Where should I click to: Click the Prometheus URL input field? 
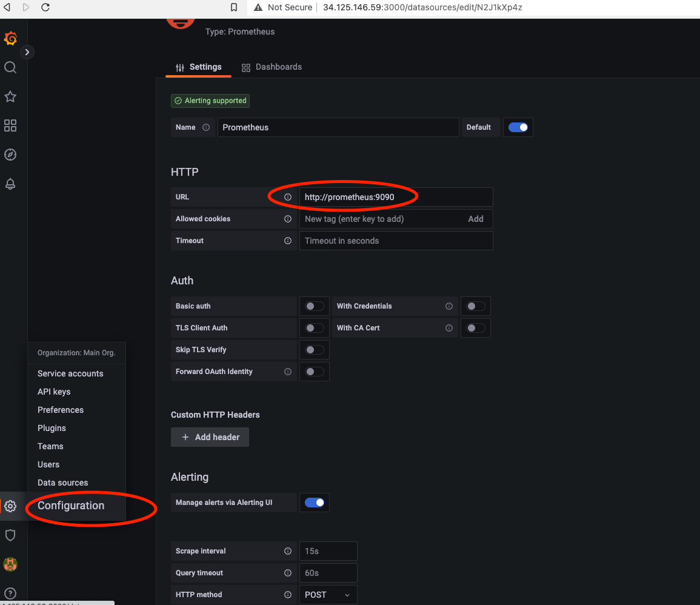coord(396,197)
